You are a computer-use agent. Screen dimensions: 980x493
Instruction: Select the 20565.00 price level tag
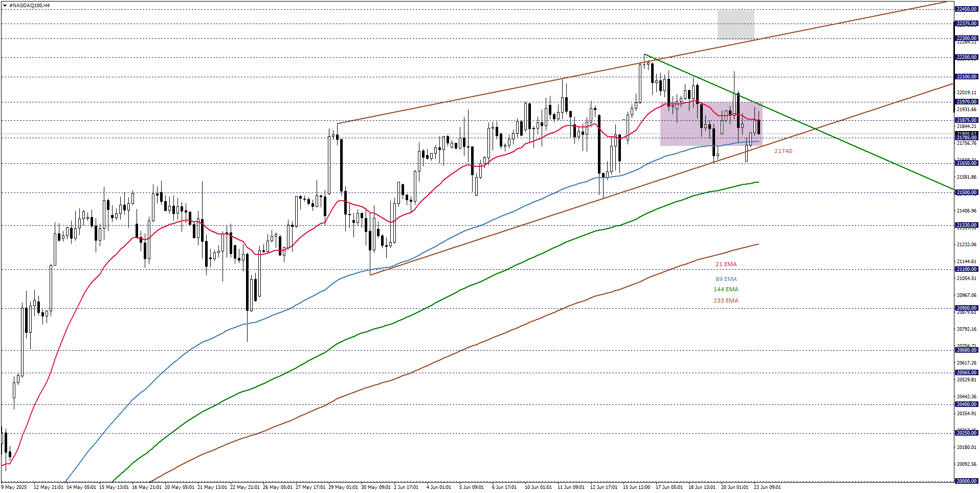pos(966,373)
